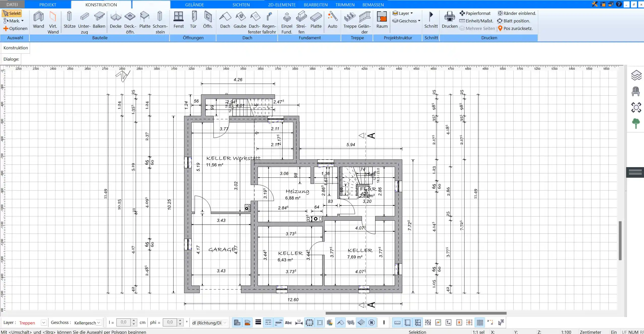
Task: Toggle ROOM label visibility
Action: (x=278, y=322)
